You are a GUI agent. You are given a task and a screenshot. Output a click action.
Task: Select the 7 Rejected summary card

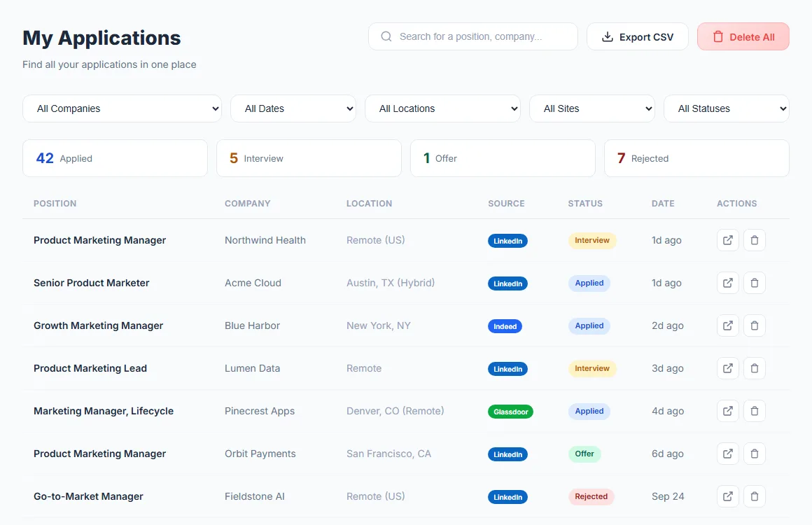696,158
